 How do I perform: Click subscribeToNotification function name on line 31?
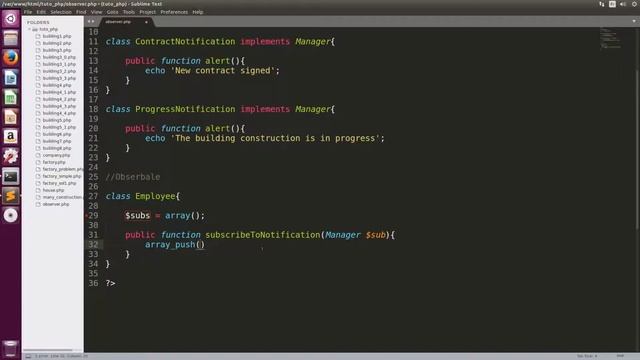(x=262, y=235)
